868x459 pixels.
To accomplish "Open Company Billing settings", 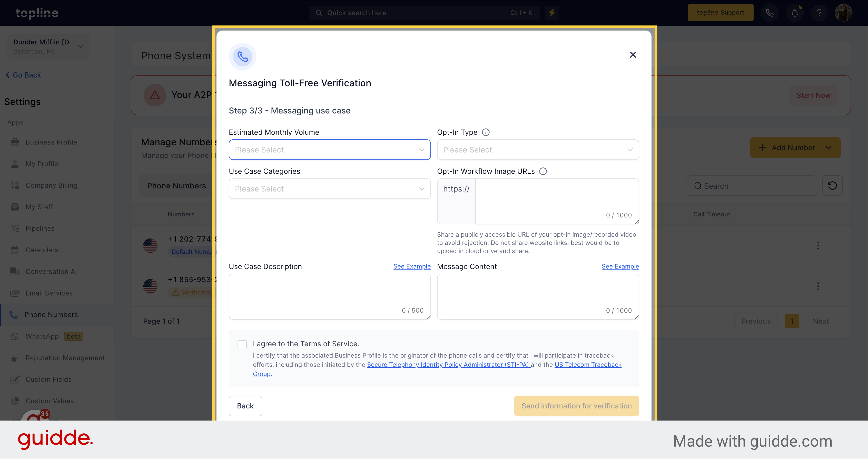I will pyautogui.click(x=52, y=186).
